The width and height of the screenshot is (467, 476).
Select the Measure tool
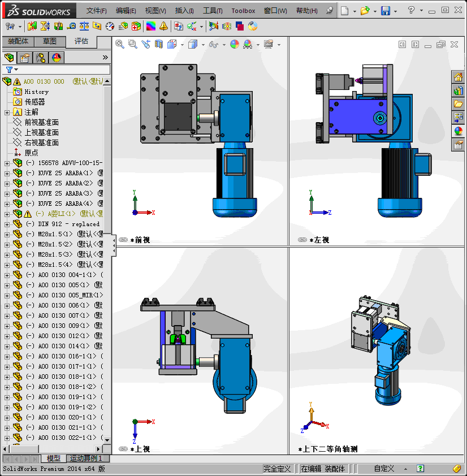coord(71,27)
